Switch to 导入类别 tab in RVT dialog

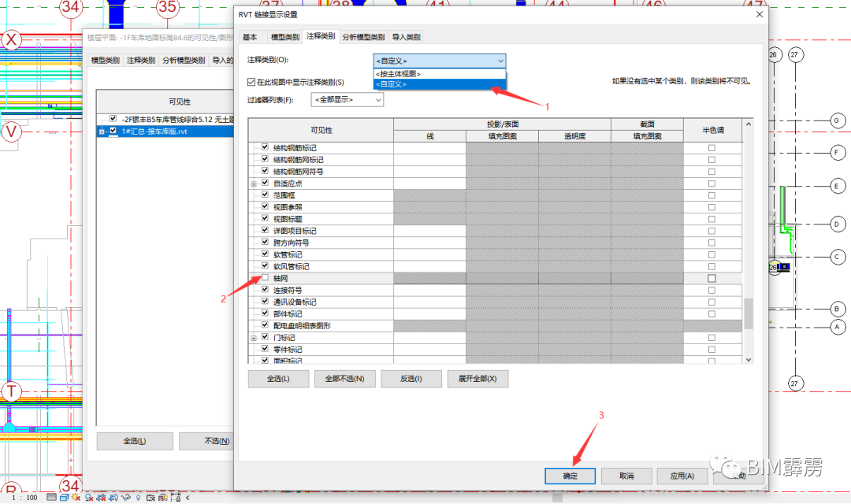(406, 37)
